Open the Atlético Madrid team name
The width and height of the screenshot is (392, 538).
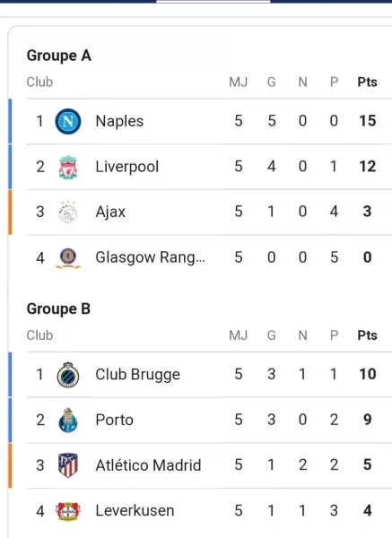[148, 465]
